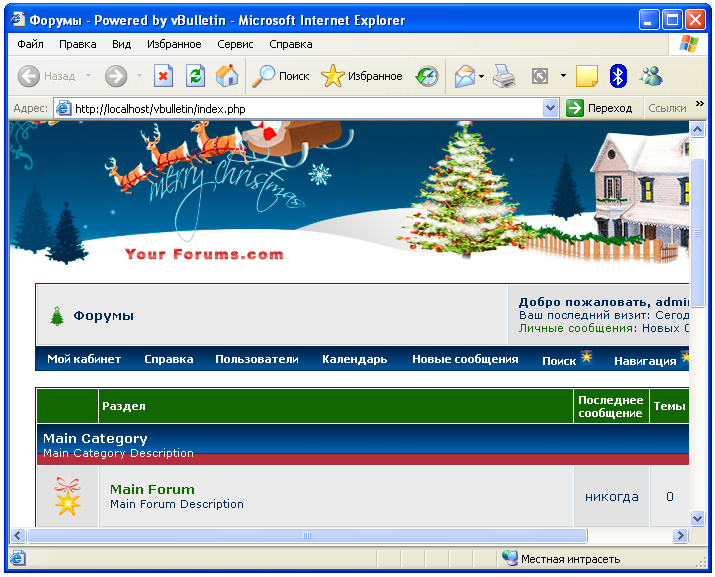The width and height of the screenshot is (715, 577).
Task: Open Календарь in the forum navbar
Action: tap(354, 359)
